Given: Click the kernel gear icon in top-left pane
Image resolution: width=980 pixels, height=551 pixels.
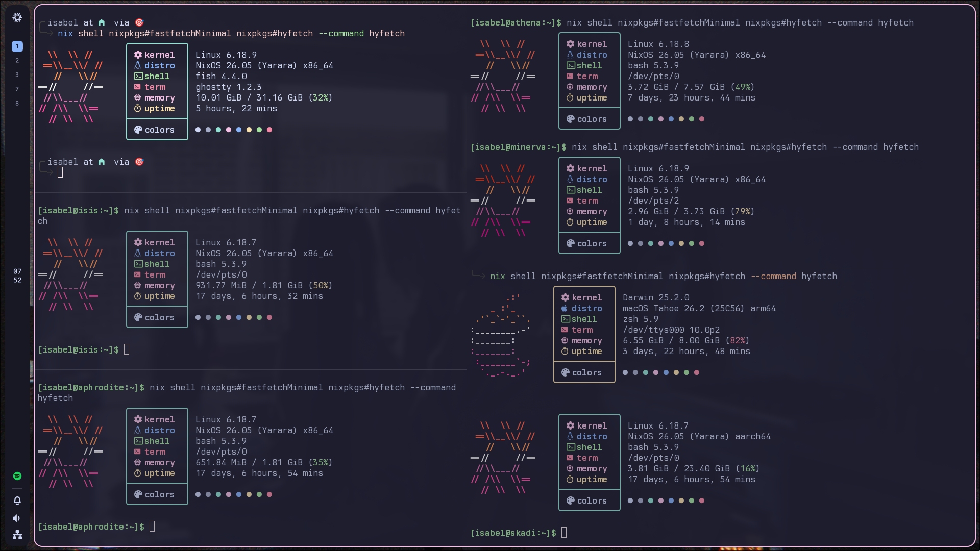Looking at the screenshot, I should point(138,55).
